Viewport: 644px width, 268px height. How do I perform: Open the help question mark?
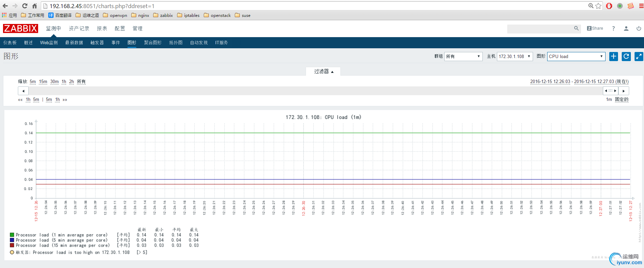[x=613, y=28]
